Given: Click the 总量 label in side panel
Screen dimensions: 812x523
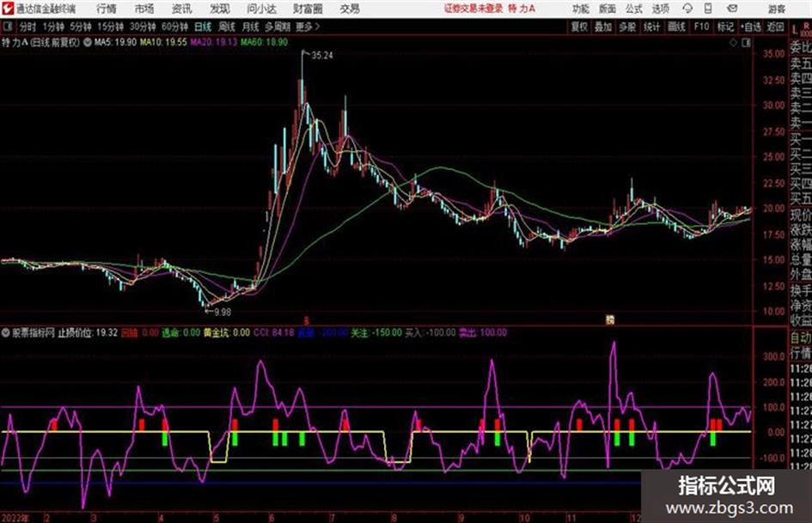Looking at the screenshot, I should (x=801, y=259).
